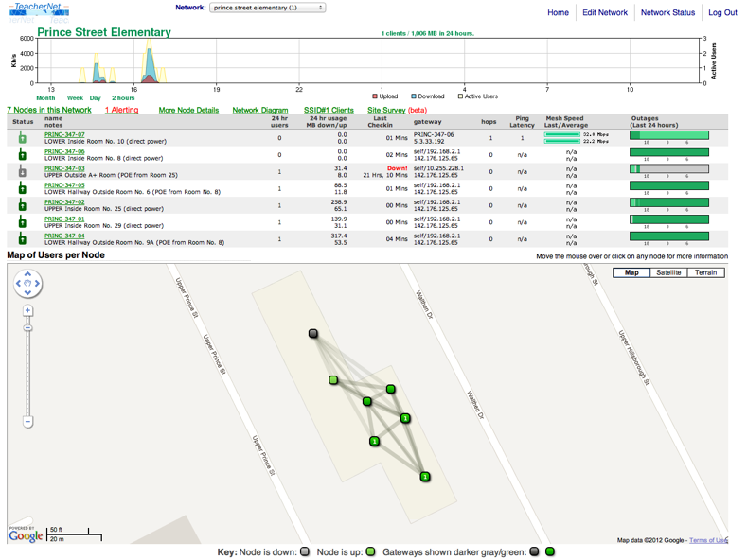This screenshot has width=747, height=560.
Task: Click the map zoom slider handle
Action: [x=27, y=328]
